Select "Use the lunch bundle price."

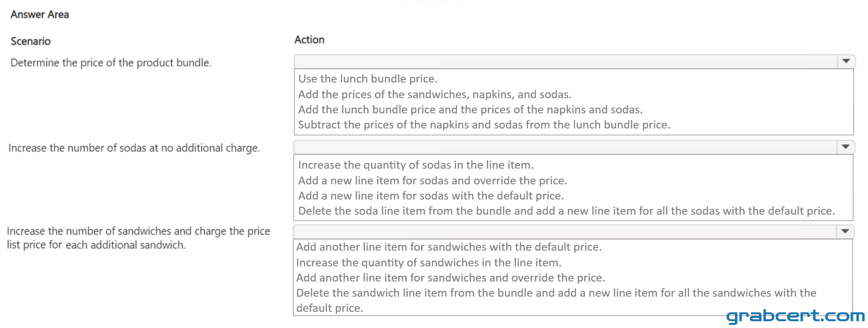pyautogui.click(x=368, y=79)
